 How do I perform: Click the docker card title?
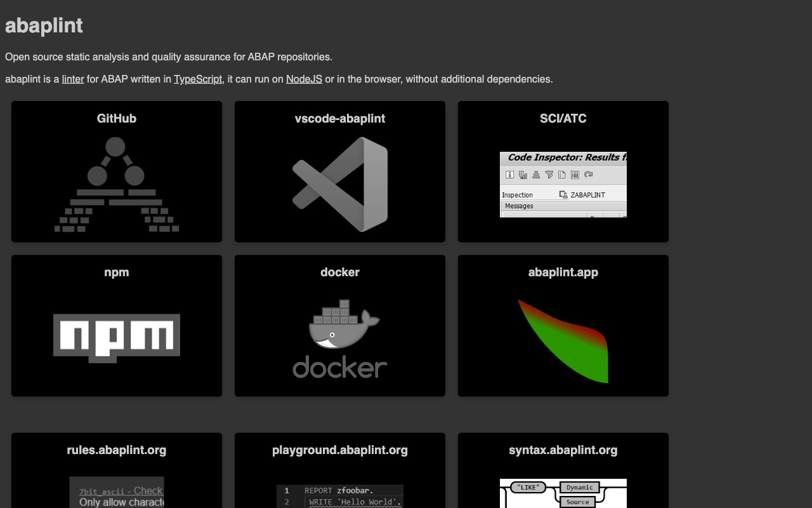(340, 272)
